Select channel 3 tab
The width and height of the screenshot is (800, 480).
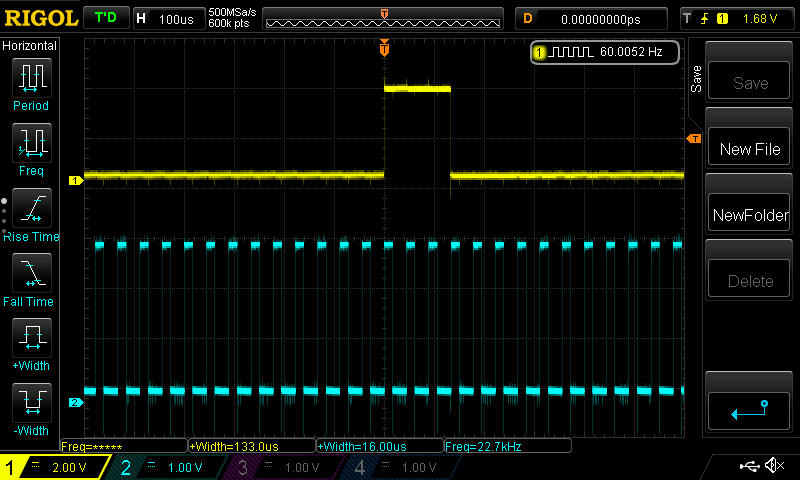[285, 467]
